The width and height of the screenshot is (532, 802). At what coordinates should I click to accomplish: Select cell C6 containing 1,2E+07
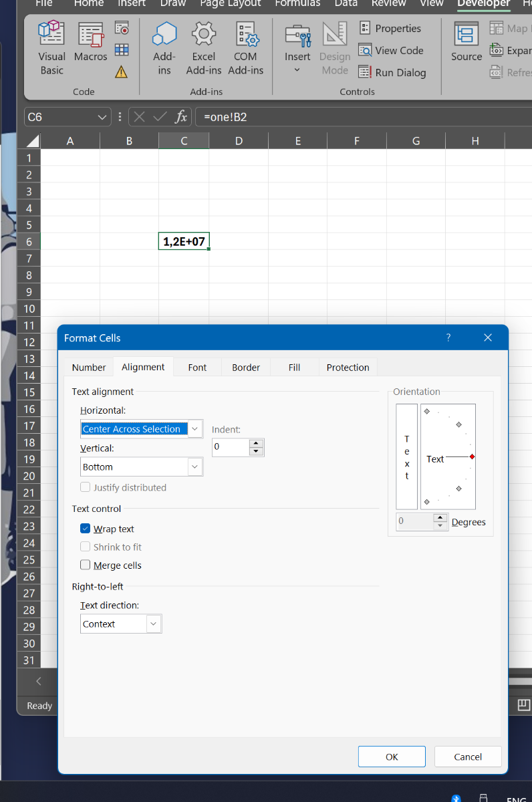(184, 241)
